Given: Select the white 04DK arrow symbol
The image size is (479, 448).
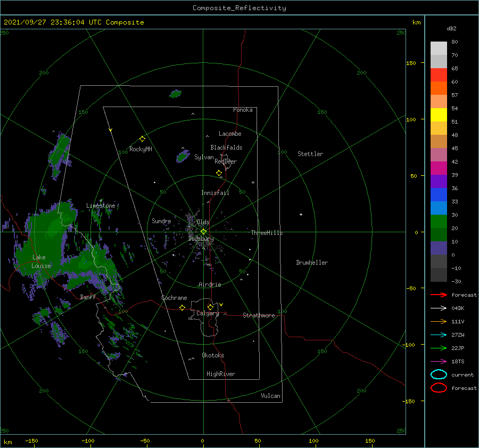Looking at the screenshot, I should coord(439,308).
